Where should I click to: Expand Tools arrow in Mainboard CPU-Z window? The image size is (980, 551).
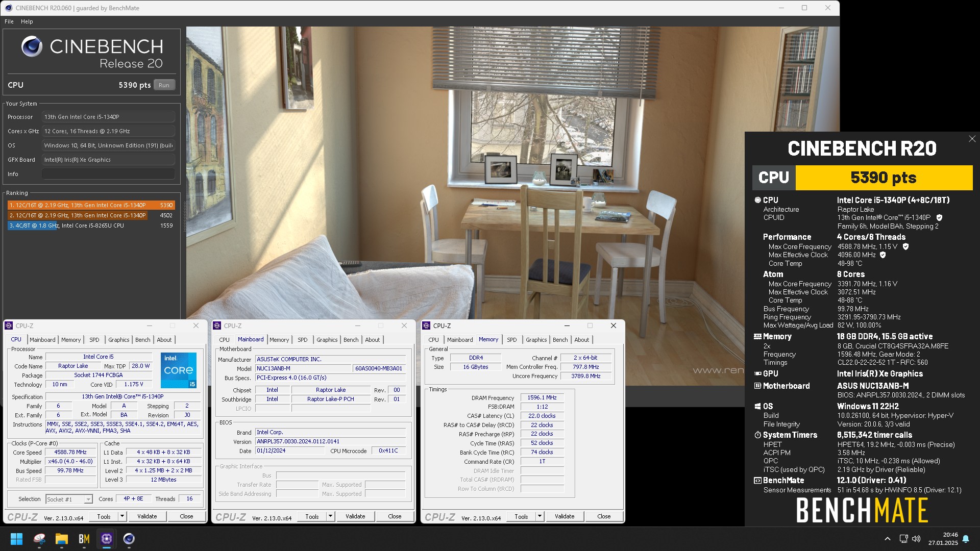click(x=330, y=516)
